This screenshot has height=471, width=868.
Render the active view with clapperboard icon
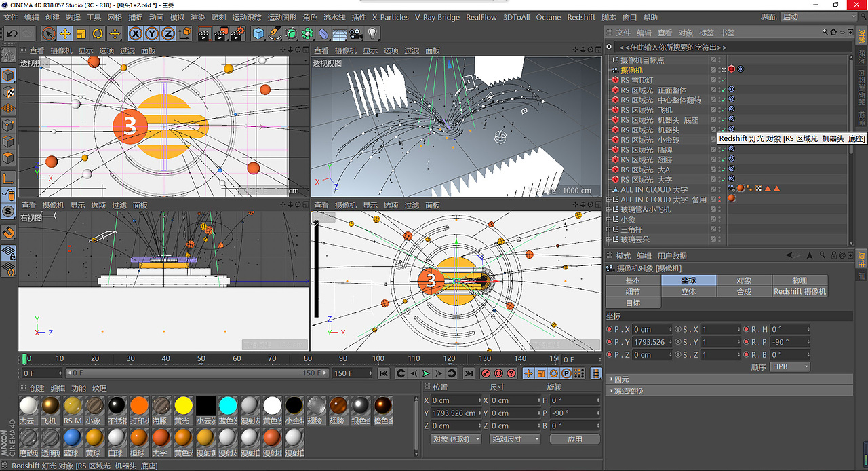pos(204,33)
